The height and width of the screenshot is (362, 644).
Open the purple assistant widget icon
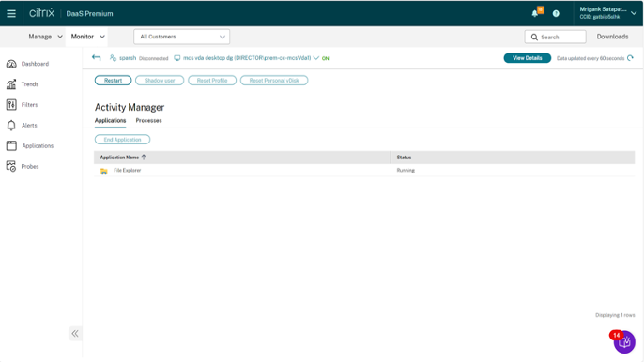click(624, 342)
